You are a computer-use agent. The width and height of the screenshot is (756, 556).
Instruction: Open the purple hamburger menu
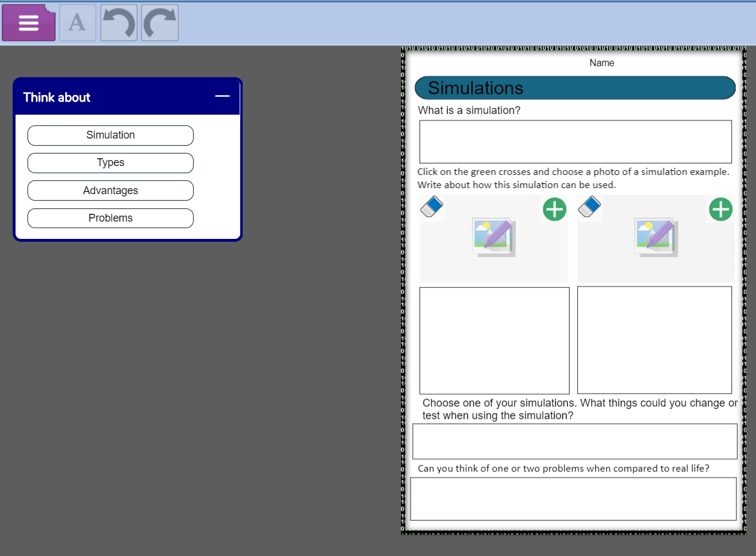tap(29, 23)
